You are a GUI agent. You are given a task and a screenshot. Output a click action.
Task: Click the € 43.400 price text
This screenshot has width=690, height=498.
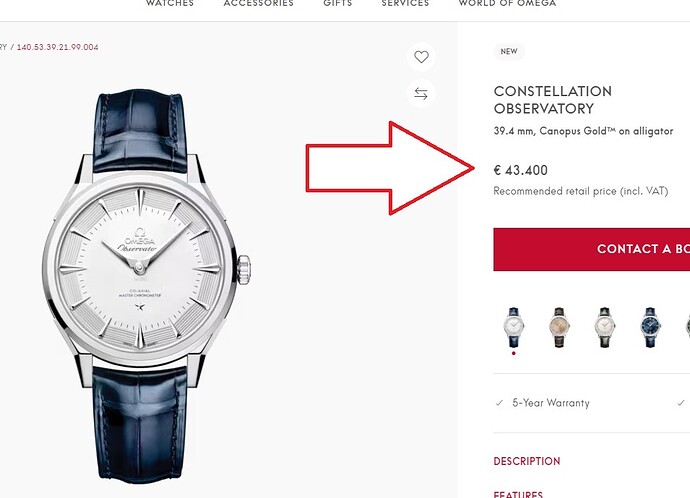click(521, 171)
